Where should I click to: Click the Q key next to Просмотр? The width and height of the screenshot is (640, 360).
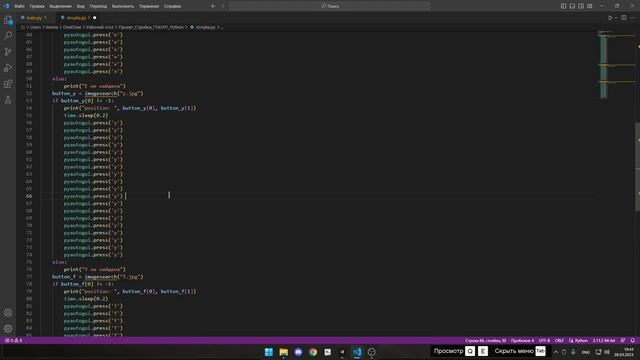click(470, 351)
